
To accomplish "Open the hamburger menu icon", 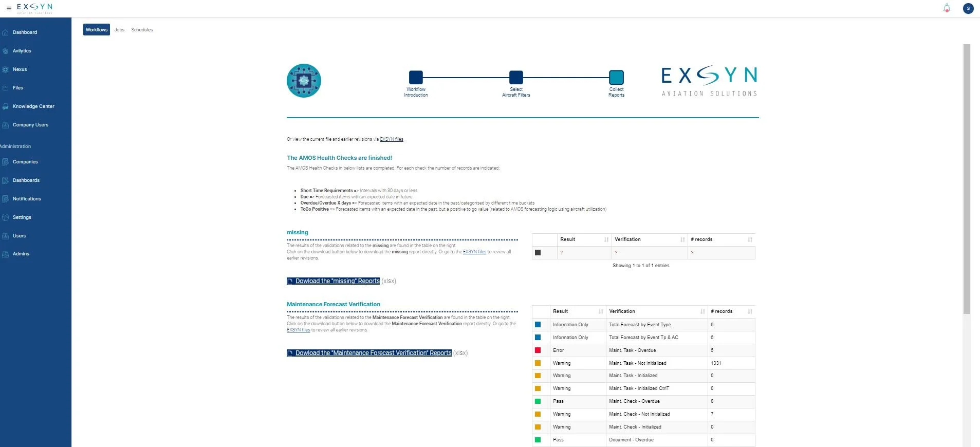I will [x=9, y=9].
